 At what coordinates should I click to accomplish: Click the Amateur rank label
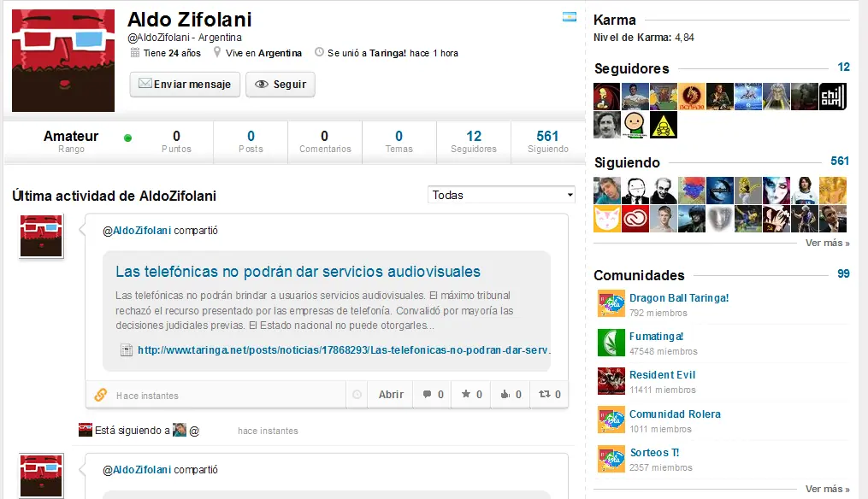(x=71, y=136)
